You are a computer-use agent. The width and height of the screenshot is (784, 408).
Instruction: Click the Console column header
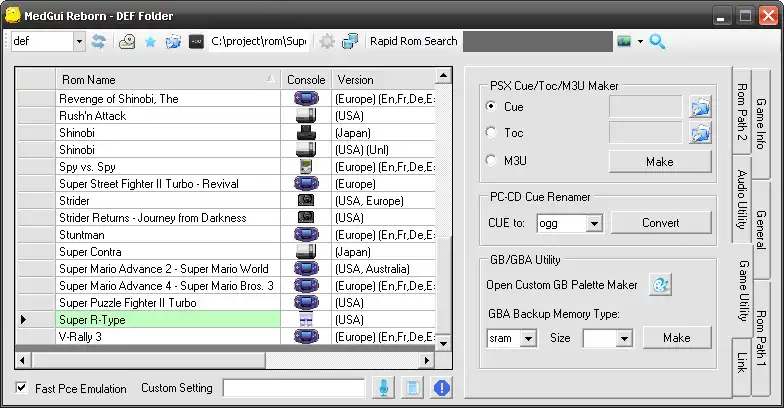point(306,80)
